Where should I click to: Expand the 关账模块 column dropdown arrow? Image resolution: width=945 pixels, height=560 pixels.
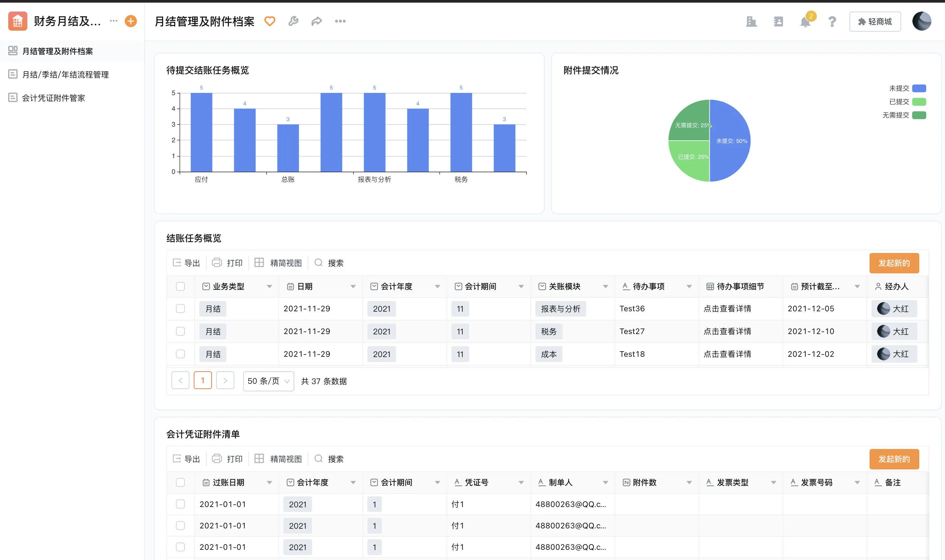click(x=605, y=286)
